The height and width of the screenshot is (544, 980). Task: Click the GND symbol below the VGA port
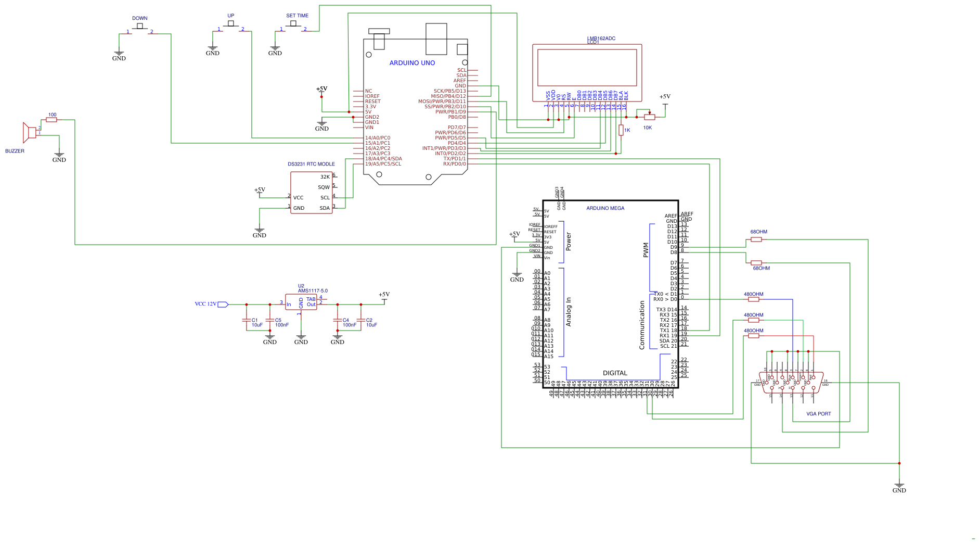(899, 487)
